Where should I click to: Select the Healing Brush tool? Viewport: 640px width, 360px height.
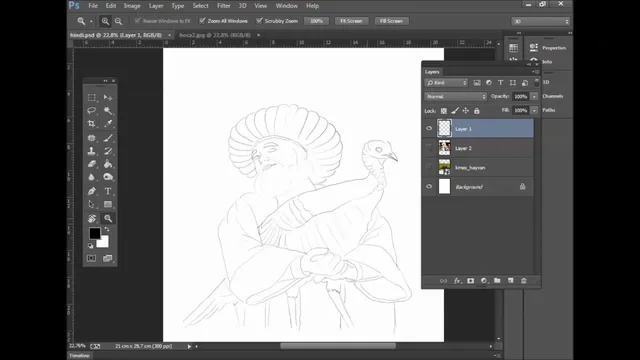pyautogui.click(x=91, y=138)
